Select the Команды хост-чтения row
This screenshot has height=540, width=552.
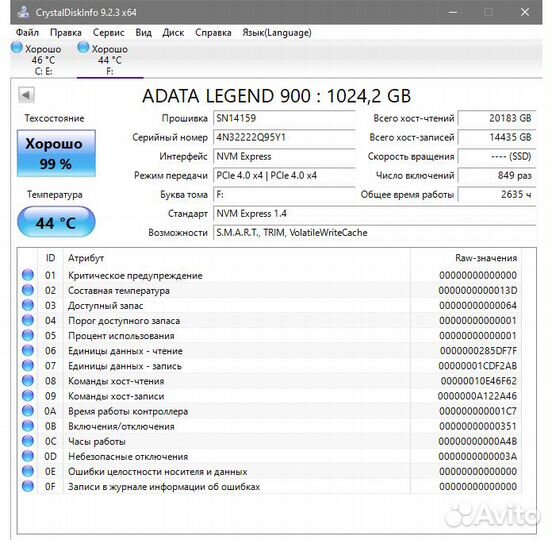pyautogui.click(x=270, y=381)
